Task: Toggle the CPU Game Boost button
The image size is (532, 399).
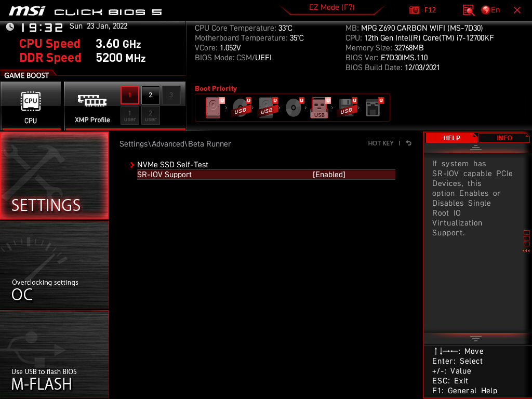Action: (31, 106)
